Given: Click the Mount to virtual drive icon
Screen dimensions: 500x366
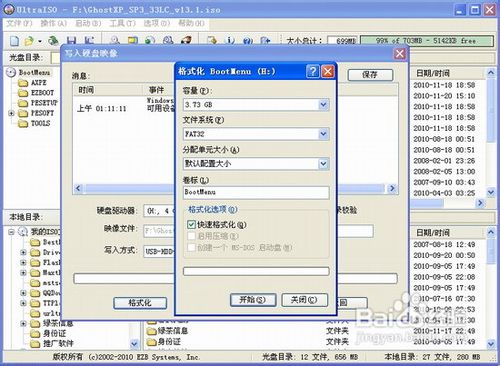Looking at the screenshot, I should [x=168, y=41].
